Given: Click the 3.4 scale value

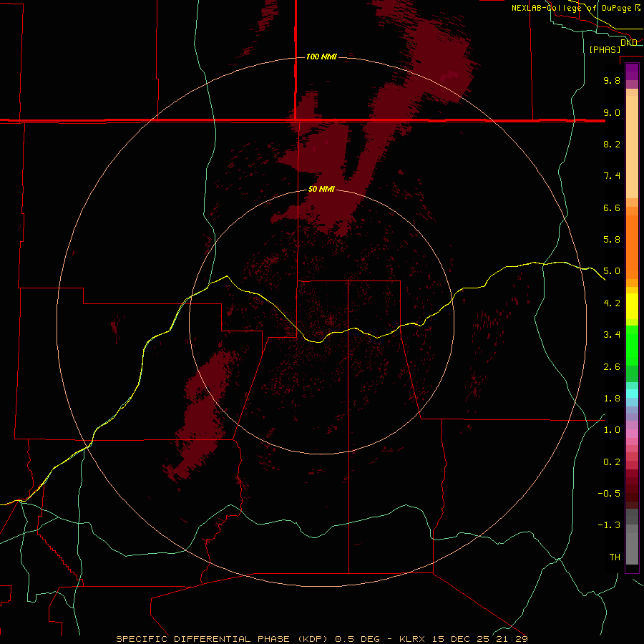Looking at the screenshot, I should [612, 335].
